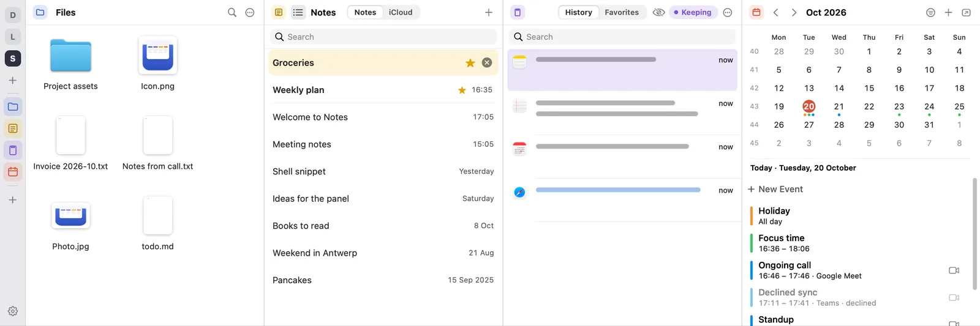Click the Clipboard search field
The image size is (980, 326).
click(622, 37)
